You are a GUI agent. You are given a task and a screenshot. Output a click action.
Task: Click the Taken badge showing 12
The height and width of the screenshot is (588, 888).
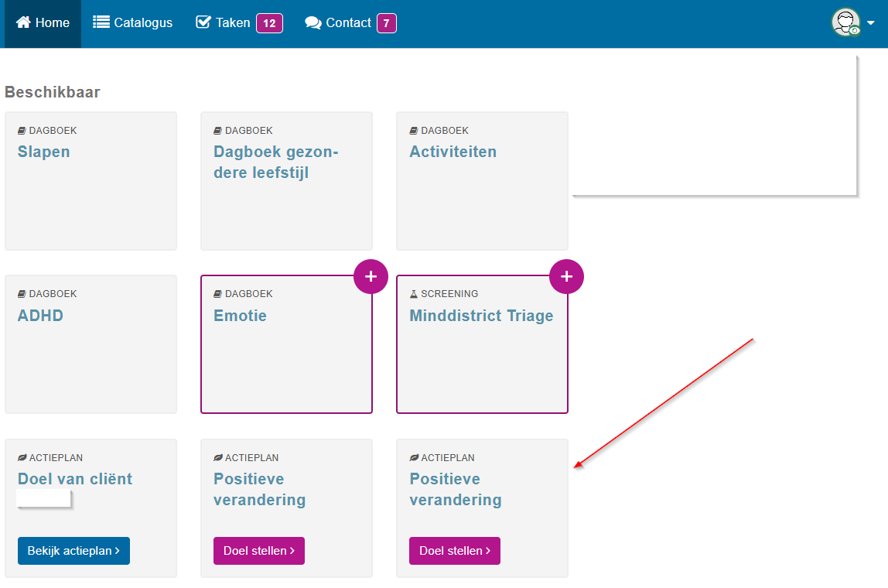pyautogui.click(x=269, y=23)
